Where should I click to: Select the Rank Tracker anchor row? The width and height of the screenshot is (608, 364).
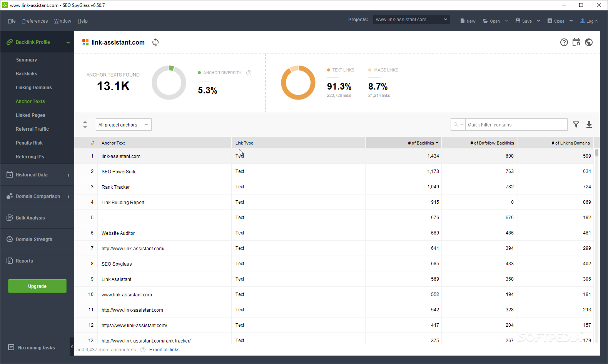coord(334,187)
